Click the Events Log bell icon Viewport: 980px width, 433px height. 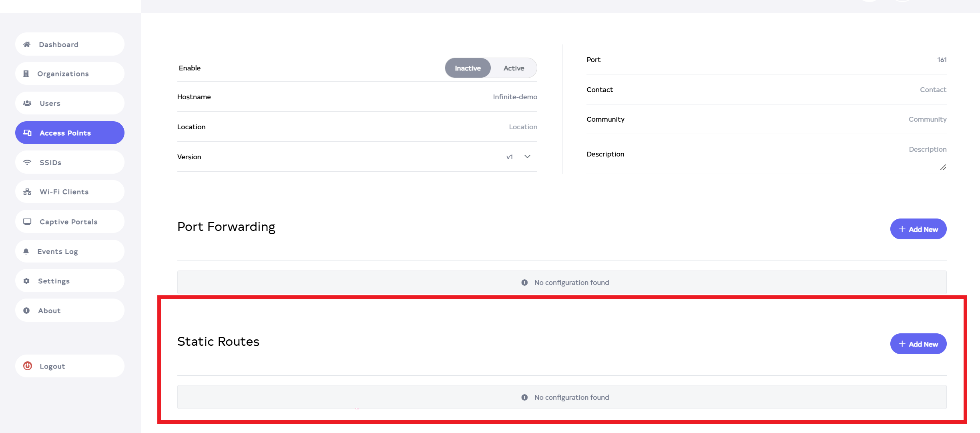26,251
